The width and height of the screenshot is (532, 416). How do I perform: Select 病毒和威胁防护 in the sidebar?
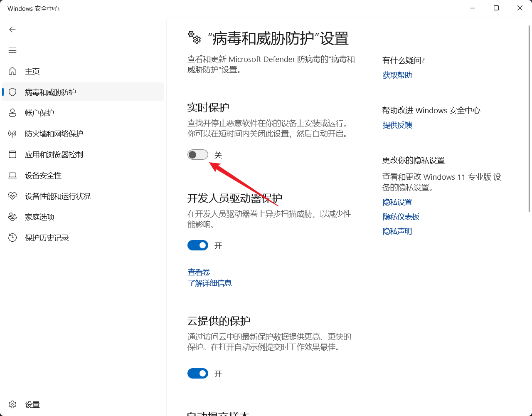pyautogui.click(x=83, y=92)
